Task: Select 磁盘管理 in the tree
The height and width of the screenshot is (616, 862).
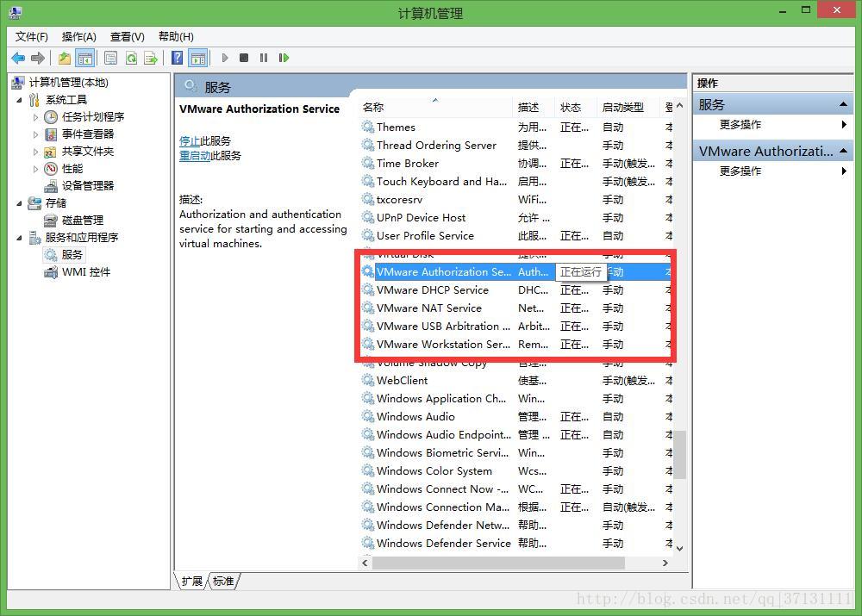Action: (x=83, y=221)
